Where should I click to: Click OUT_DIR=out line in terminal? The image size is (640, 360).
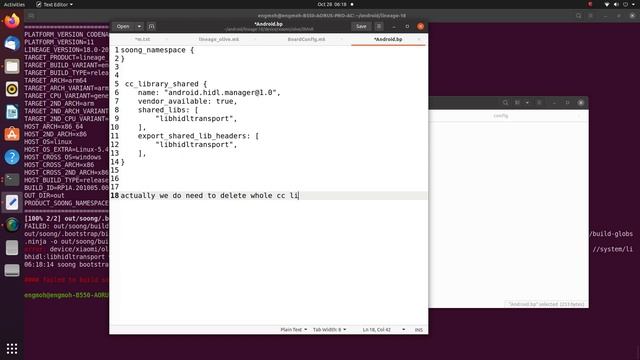tap(44, 196)
